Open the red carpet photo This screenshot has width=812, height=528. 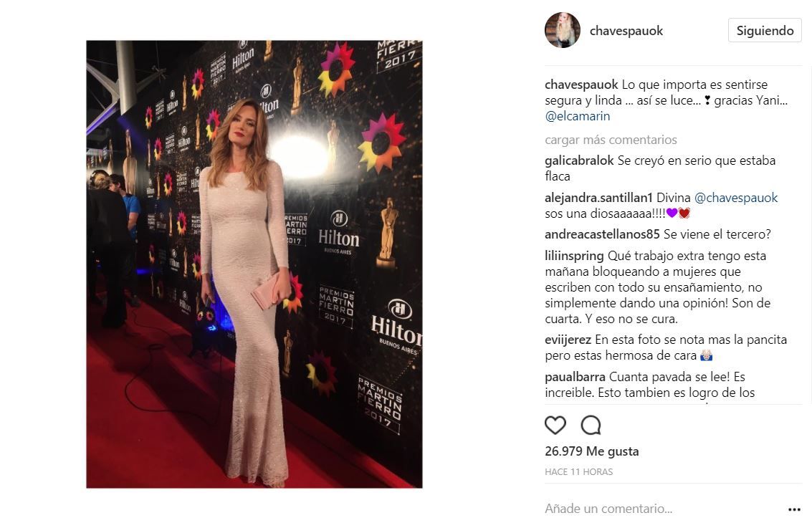coord(254,264)
